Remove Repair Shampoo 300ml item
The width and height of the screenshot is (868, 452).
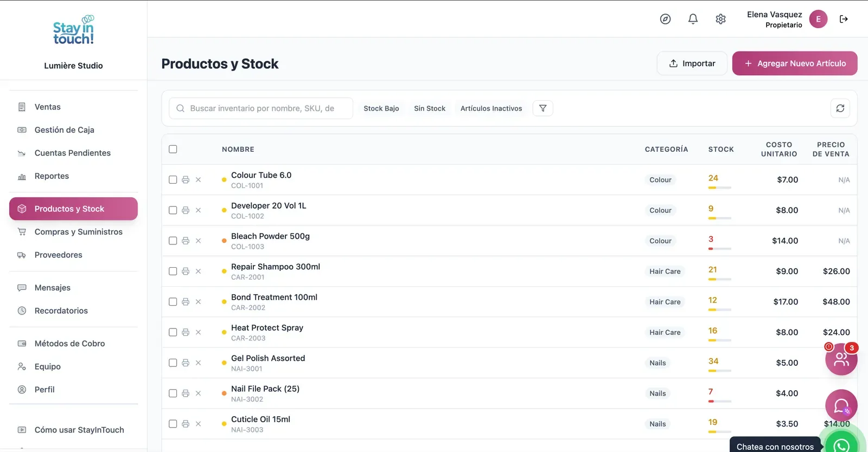pos(198,271)
